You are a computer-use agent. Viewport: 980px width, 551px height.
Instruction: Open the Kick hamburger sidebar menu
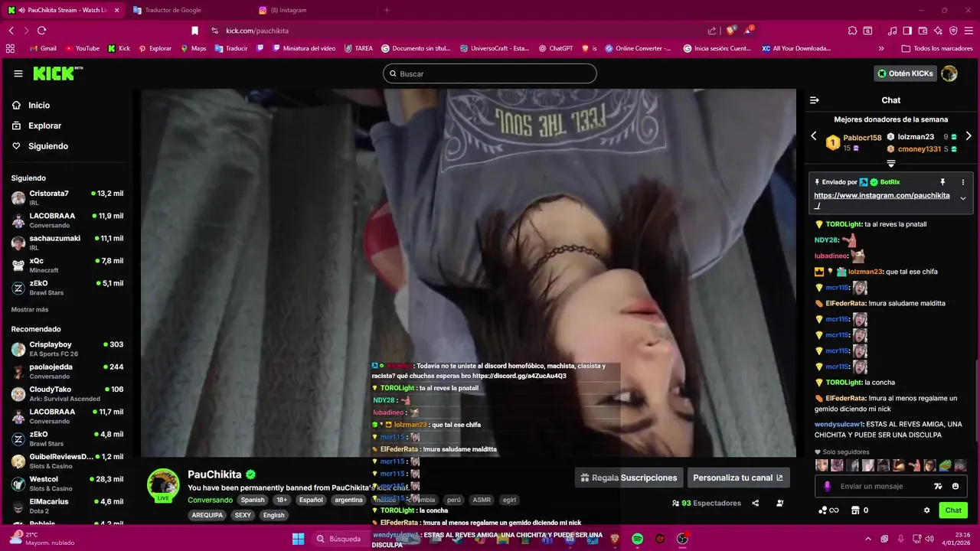tap(18, 73)
